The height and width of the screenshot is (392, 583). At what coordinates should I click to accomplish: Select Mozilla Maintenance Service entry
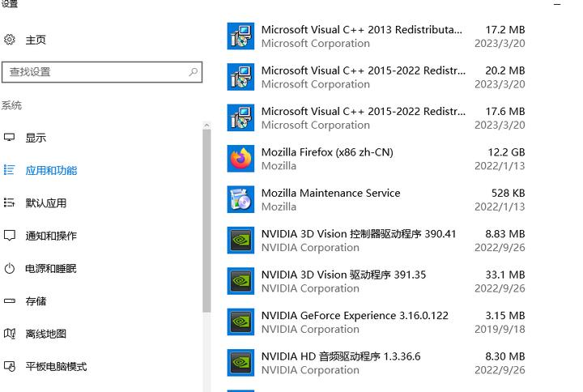pos(376,199)
